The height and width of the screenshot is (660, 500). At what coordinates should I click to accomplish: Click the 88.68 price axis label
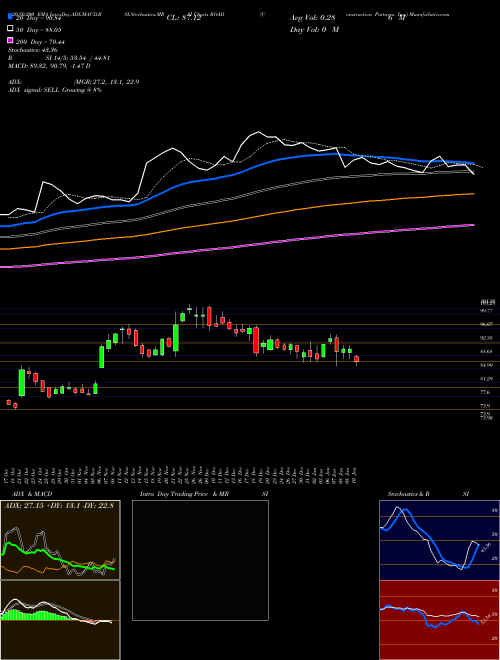(x=487, y=351)
